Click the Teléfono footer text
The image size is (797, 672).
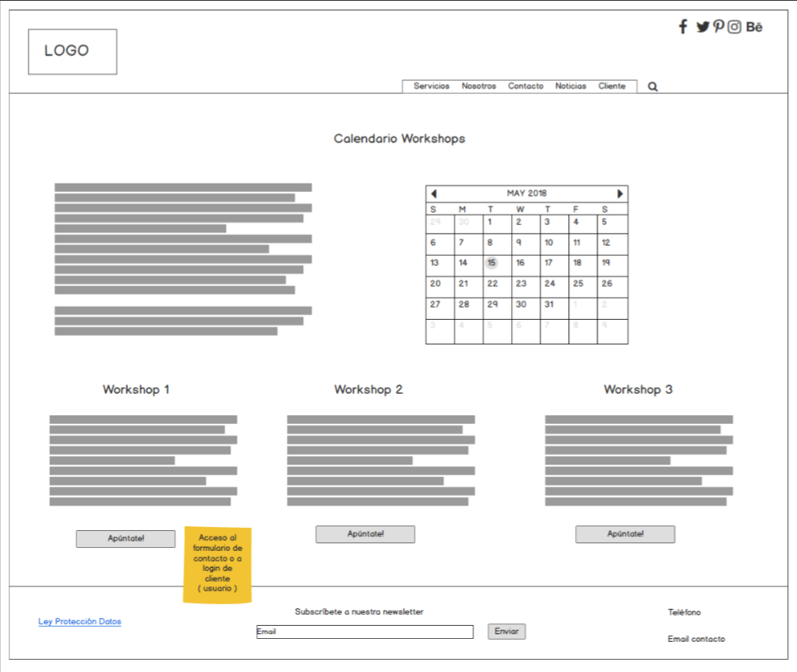coord(684,612)
